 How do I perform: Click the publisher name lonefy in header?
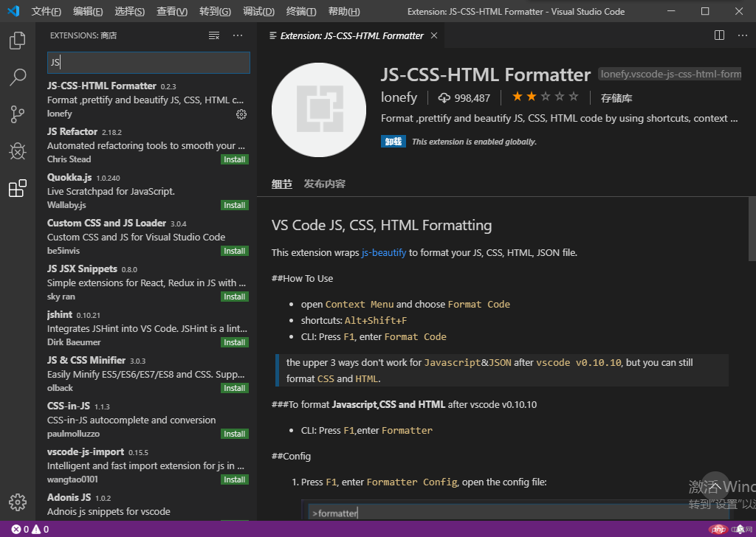[x=399, y=97]
